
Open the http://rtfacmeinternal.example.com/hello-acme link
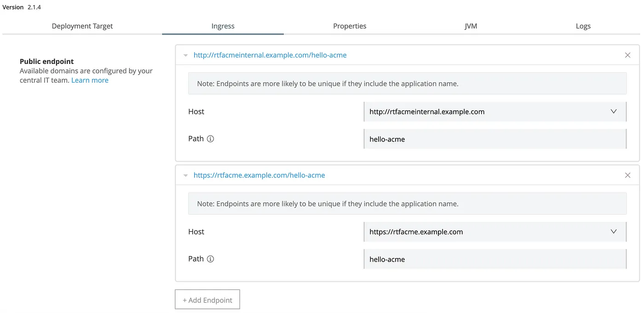pyautogui.click(x=270, y=55)
